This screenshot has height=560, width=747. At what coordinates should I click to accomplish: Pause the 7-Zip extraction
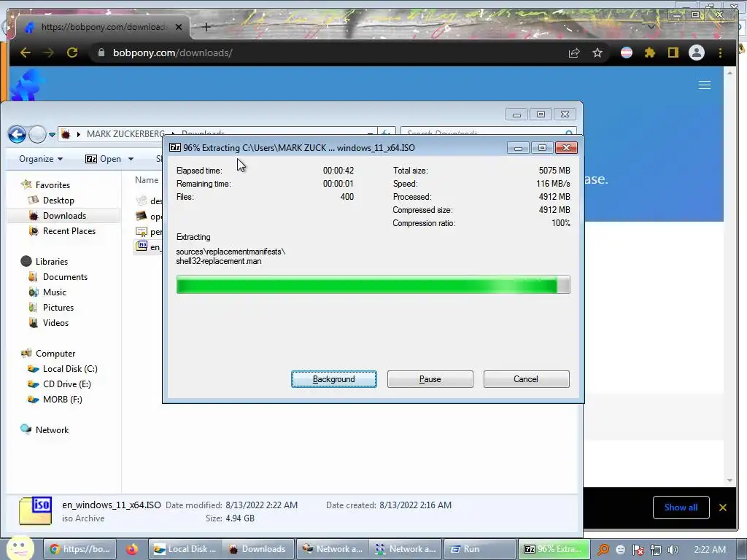click(430, 379)
